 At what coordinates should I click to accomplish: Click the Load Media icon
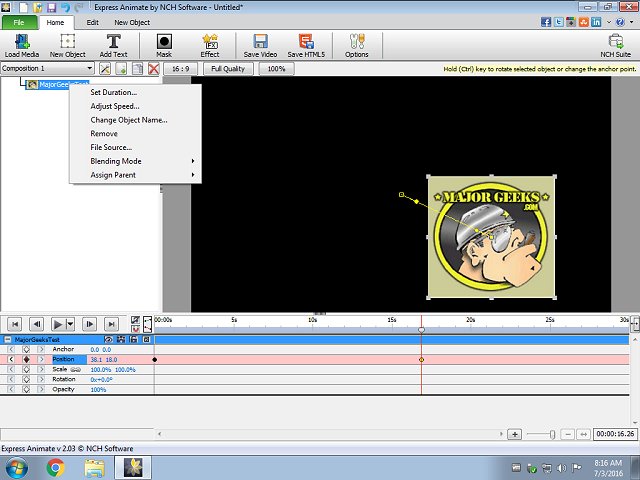[22, 42]
